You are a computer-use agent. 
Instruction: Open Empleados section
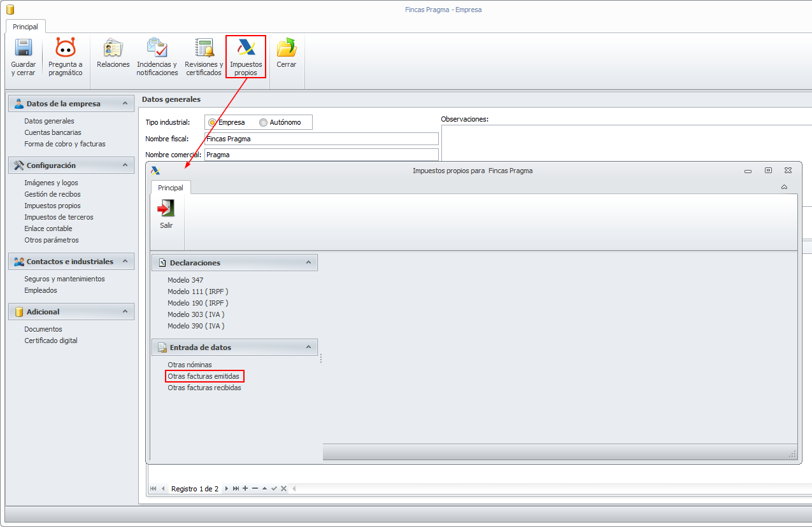(x=41, y=290)
